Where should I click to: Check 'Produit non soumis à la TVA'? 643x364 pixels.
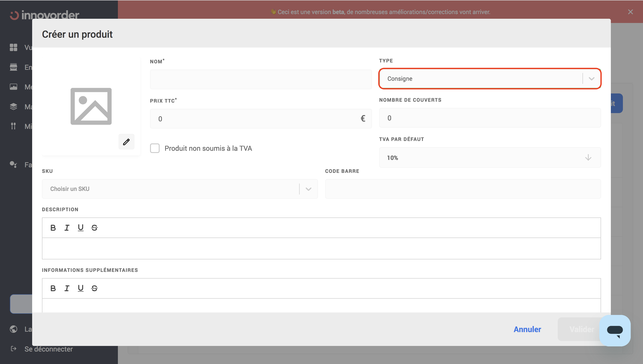(155, 148)
